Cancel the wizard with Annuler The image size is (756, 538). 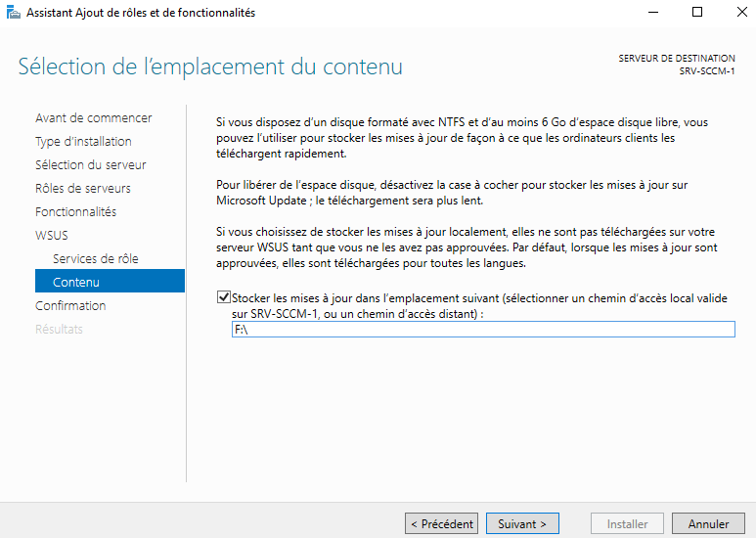tap(708, 524)
